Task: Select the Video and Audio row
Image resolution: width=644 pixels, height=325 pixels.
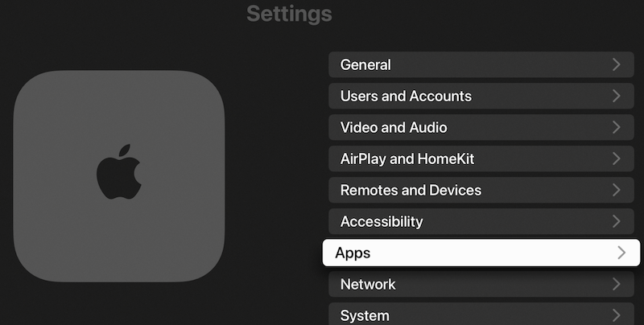Action: pyautogui.click(x=481, y=127)
